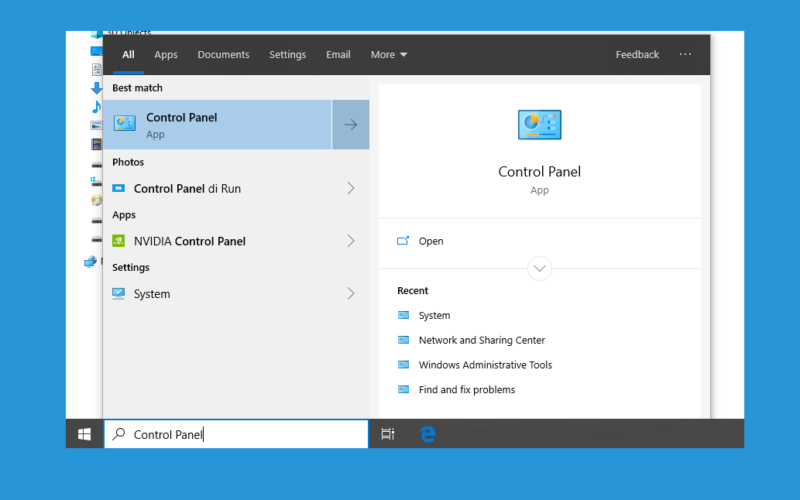800x500 pixels.
Task: Click Control Panel icon in best match
Action: (x=124, y=123)
